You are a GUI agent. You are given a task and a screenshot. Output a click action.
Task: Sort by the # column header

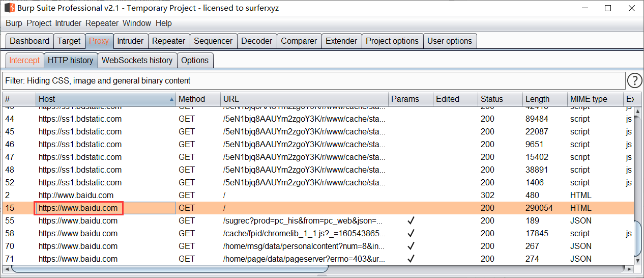[19, 99]
